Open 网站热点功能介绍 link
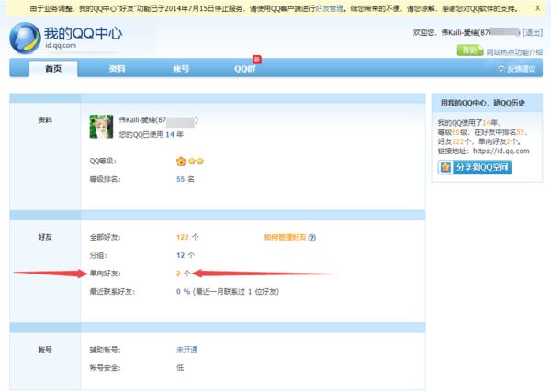551x392 pixels. [x=513, y=50]
